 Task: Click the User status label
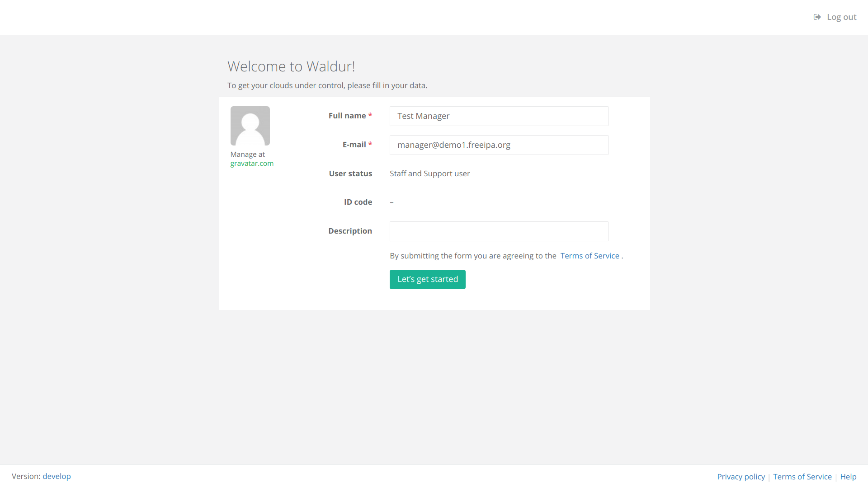[x=350, y=174]
